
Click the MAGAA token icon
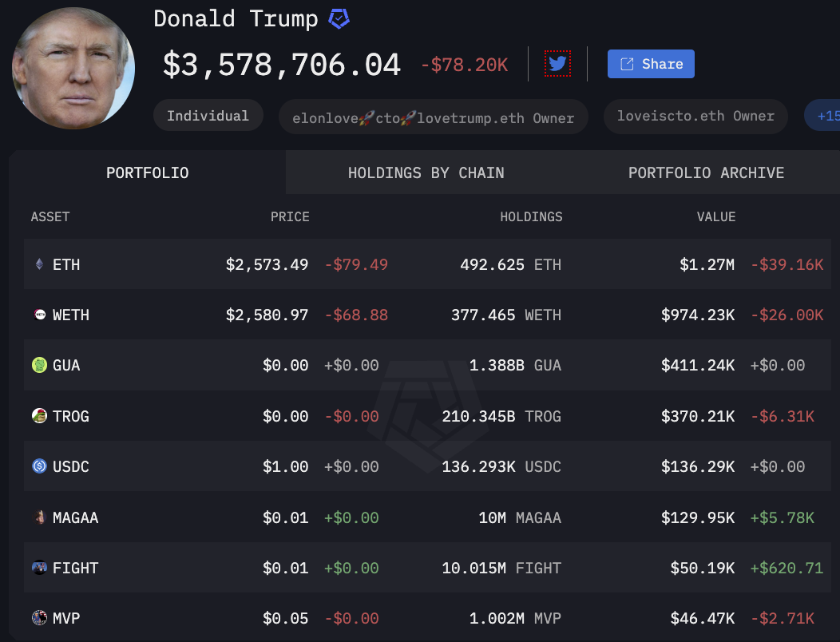39,517
